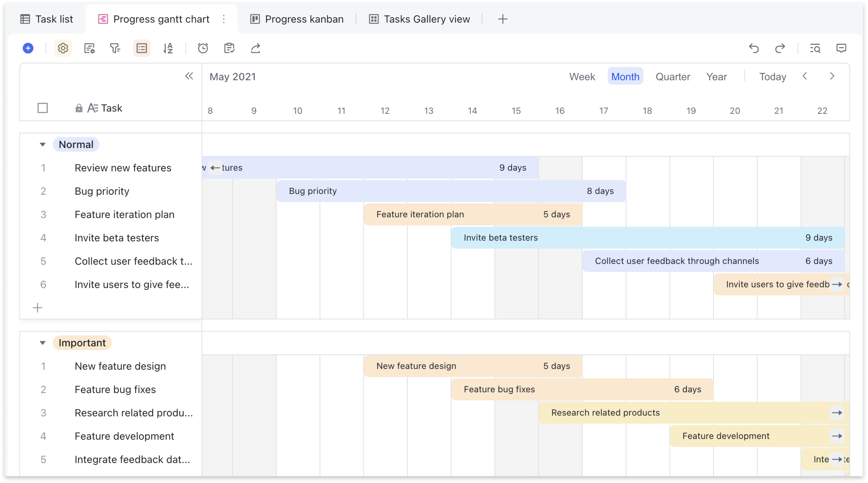Click the blue add record plus icon
Screen dimensions: 868x483
(28, 48)
